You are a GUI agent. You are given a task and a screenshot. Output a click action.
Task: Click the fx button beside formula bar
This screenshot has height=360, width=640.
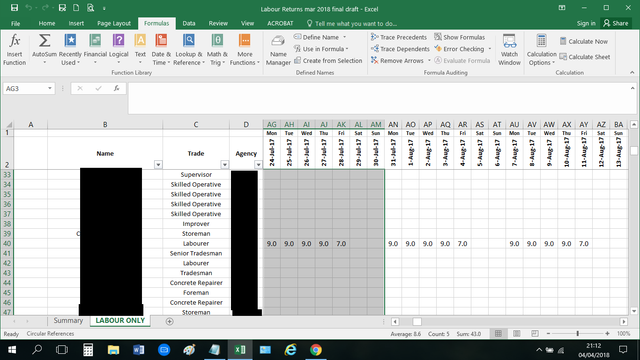pos(116,88)
